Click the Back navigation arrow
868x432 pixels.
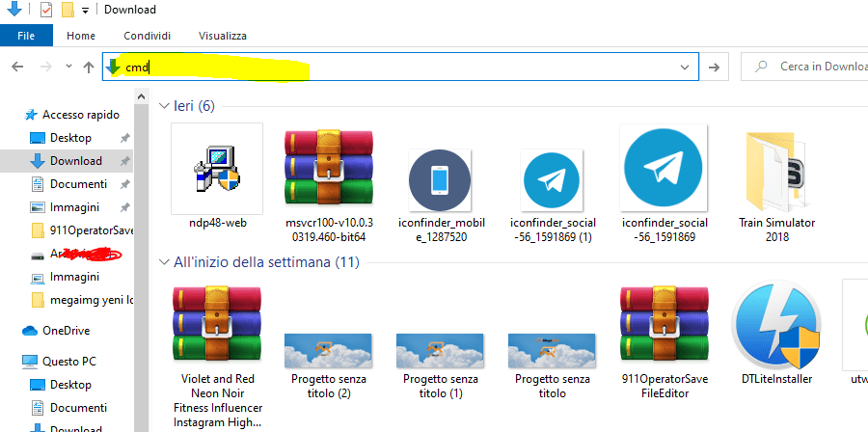tap(17, 67)
